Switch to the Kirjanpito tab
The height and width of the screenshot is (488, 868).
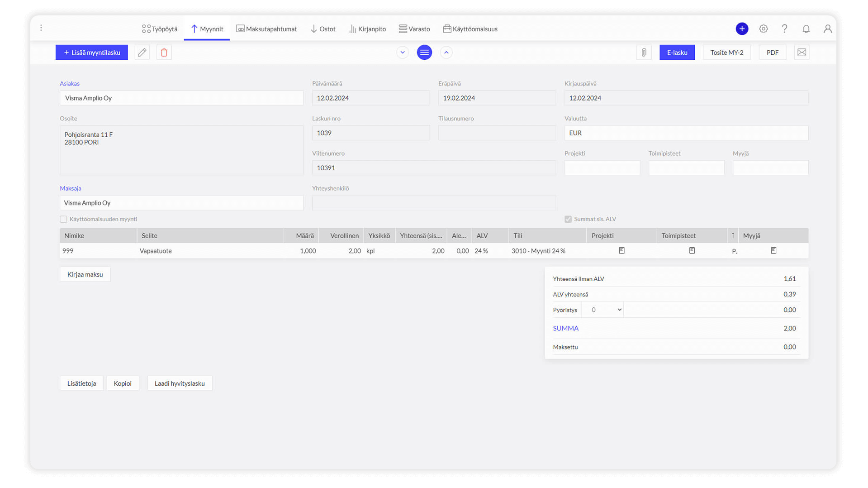coord(367,29)
